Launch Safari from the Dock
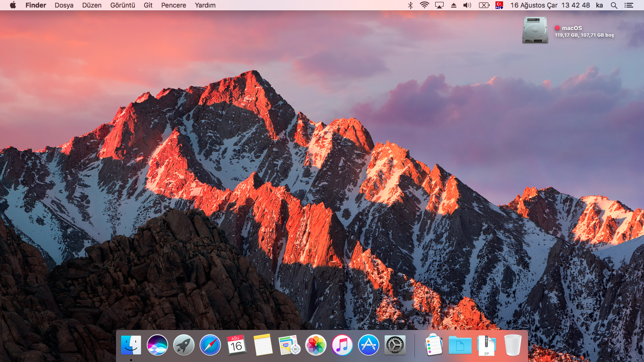The height and width of the screenshot is (362, 644). click(210, 345)
